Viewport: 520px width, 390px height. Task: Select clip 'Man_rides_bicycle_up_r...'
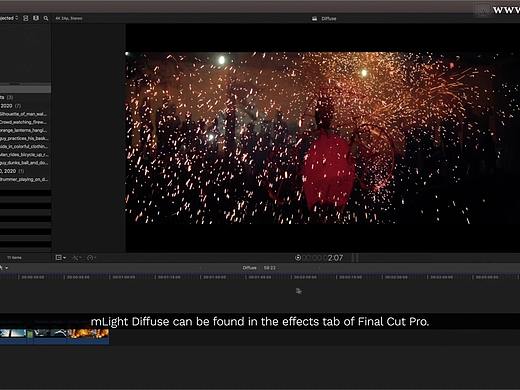[24, 155]
